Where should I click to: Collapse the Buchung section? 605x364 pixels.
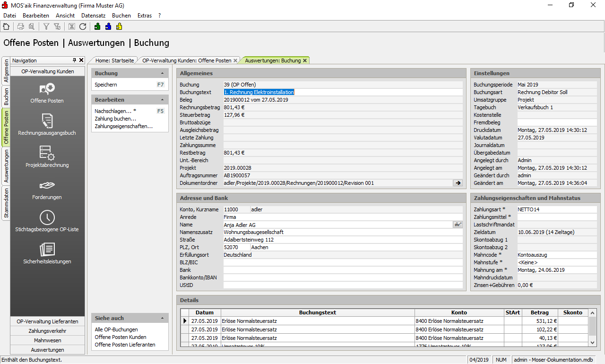(x=162, y=74)
